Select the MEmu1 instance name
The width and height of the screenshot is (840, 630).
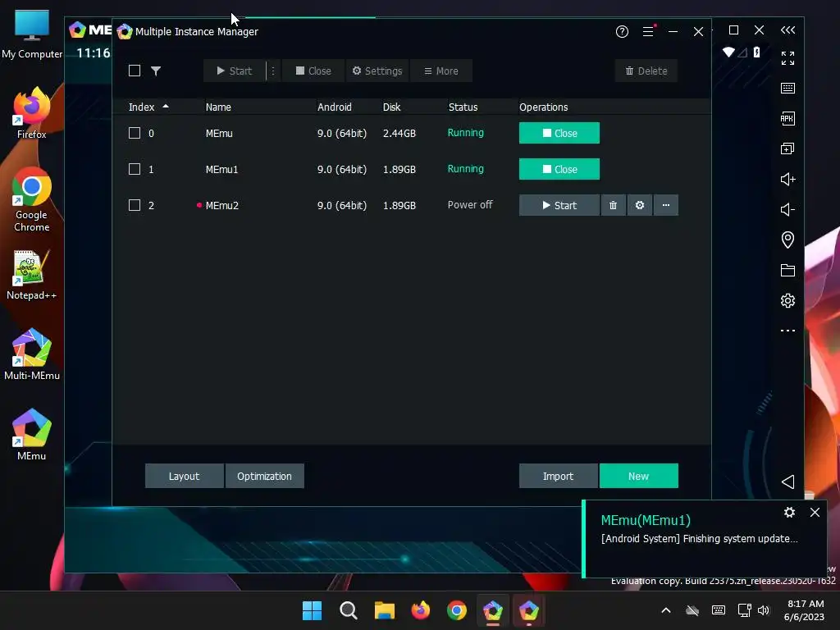[221, 169]
